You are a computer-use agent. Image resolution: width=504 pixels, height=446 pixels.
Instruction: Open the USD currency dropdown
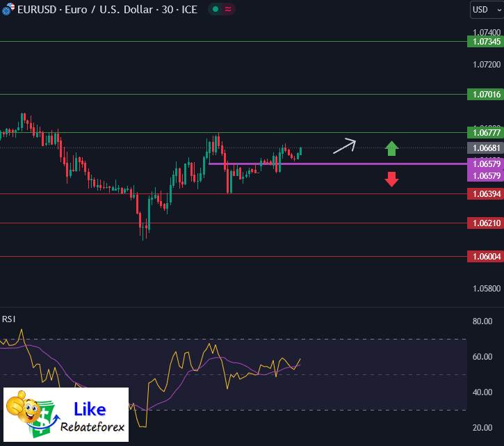click(x=487, y=10)
